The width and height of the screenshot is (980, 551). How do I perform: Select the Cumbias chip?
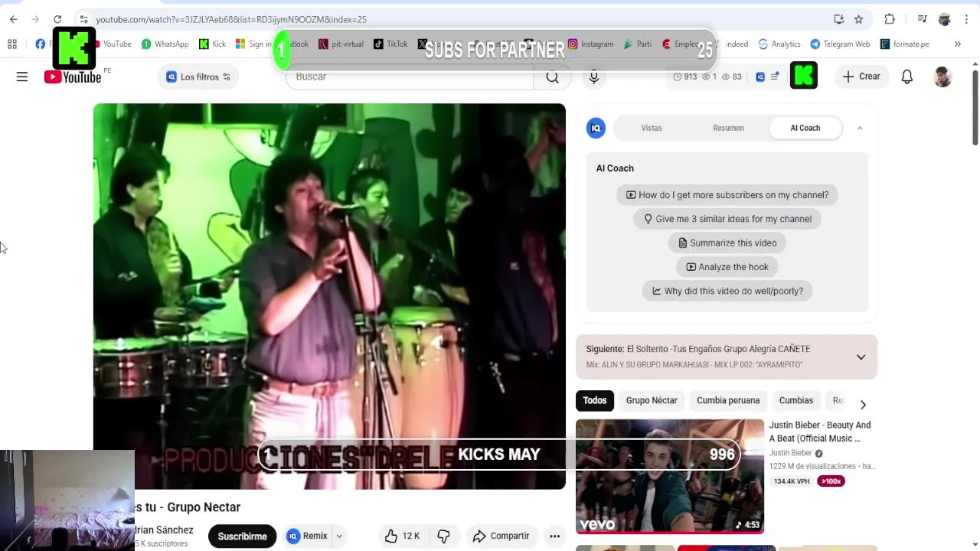click(x=796, y=400)
